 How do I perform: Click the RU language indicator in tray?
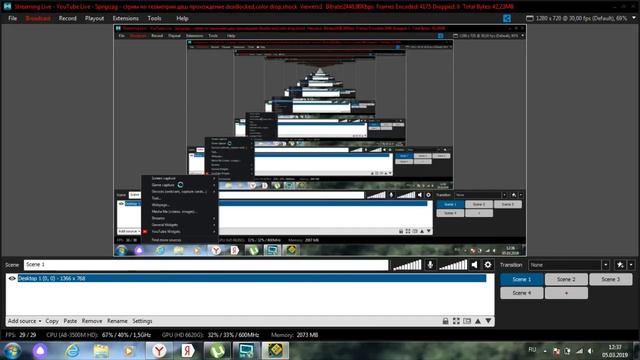pyautogui.click(x=532, y=350)
